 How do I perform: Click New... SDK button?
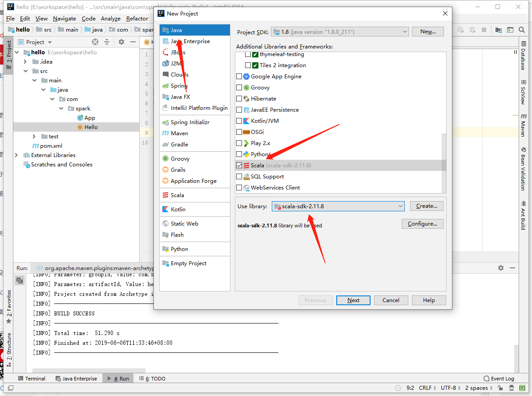point(428,32)
